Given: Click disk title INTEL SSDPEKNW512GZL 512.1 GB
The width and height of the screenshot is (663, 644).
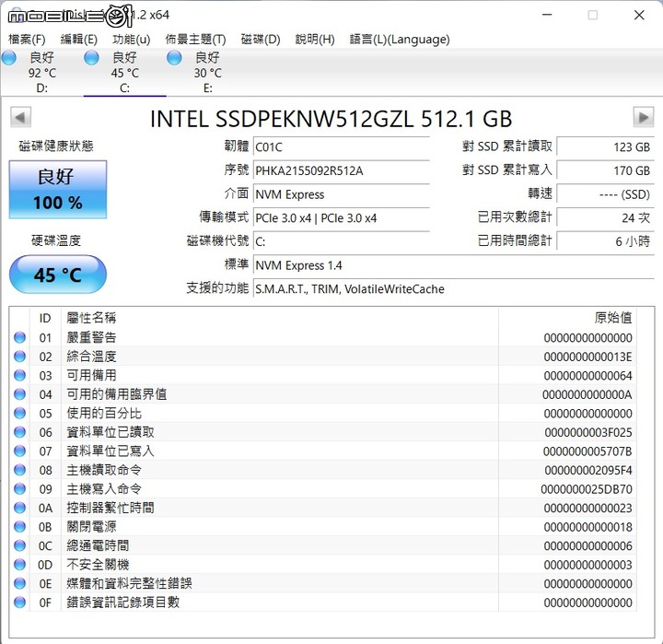Looking at the screenshot, I should click(331, 119).
